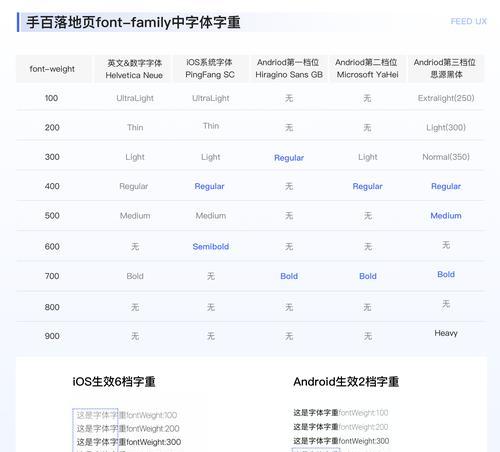This screenshot has width=500, height=452.
Task: Click the 900 row label
Action: (x=52, y=336)
